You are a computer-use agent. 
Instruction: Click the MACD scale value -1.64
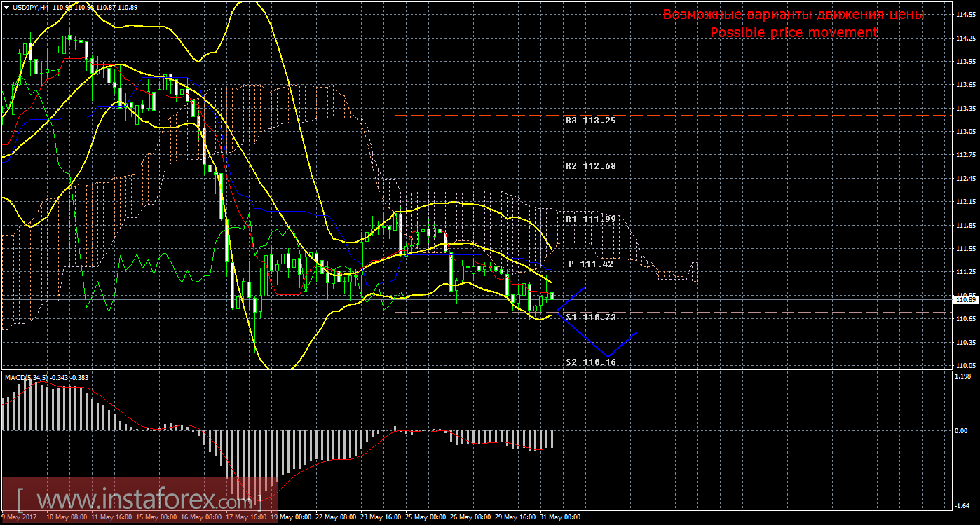[x=964, y=505]
